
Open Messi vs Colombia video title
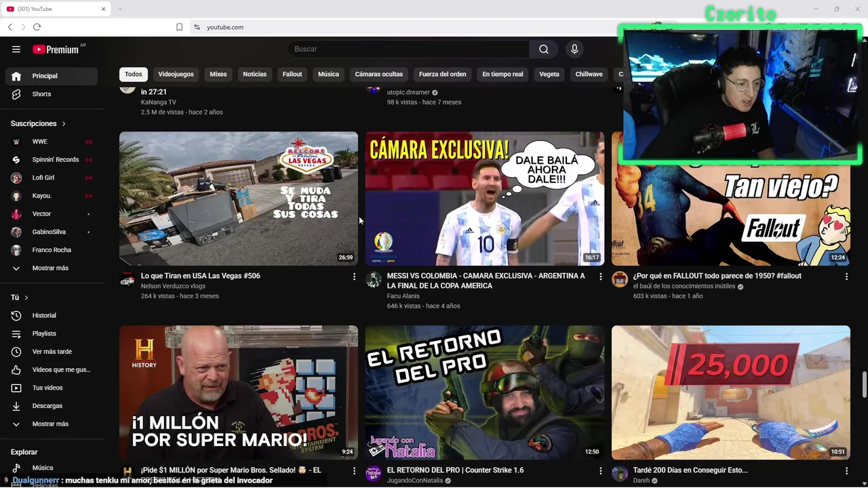486,281
